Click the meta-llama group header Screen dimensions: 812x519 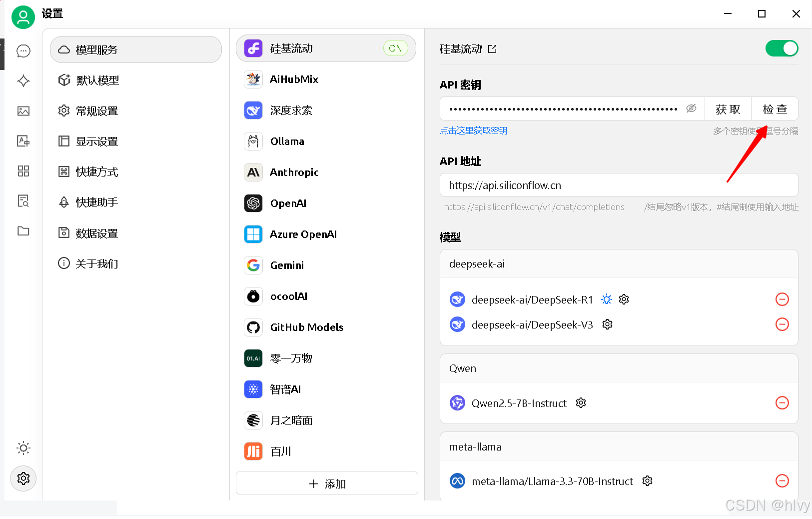click(x=619, y=447)
